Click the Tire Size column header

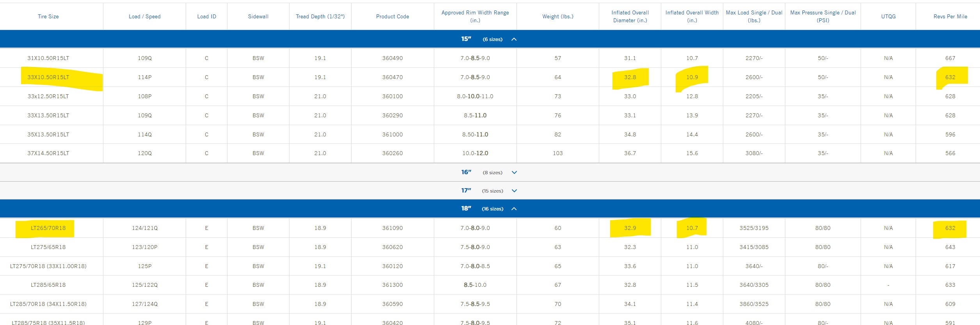pos(48,16)
